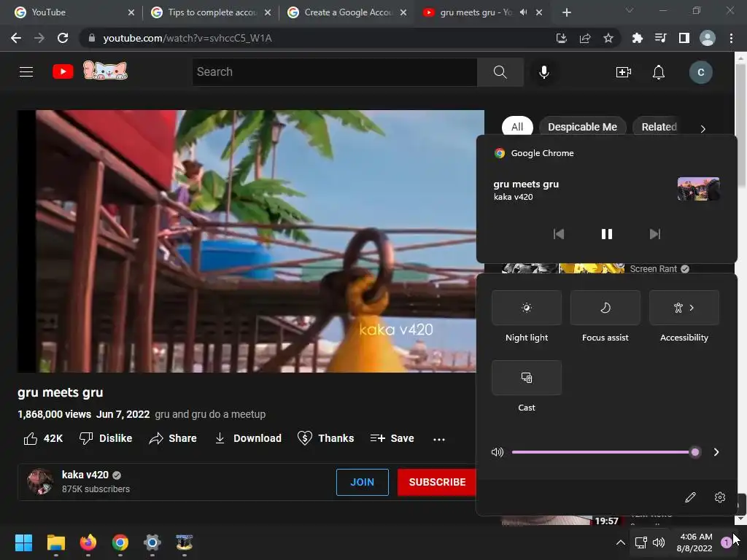Open sound output options arrow beside volume
The width and height of the screenshot is (747, 560).
pyautogui.click(x=716, y=452)
